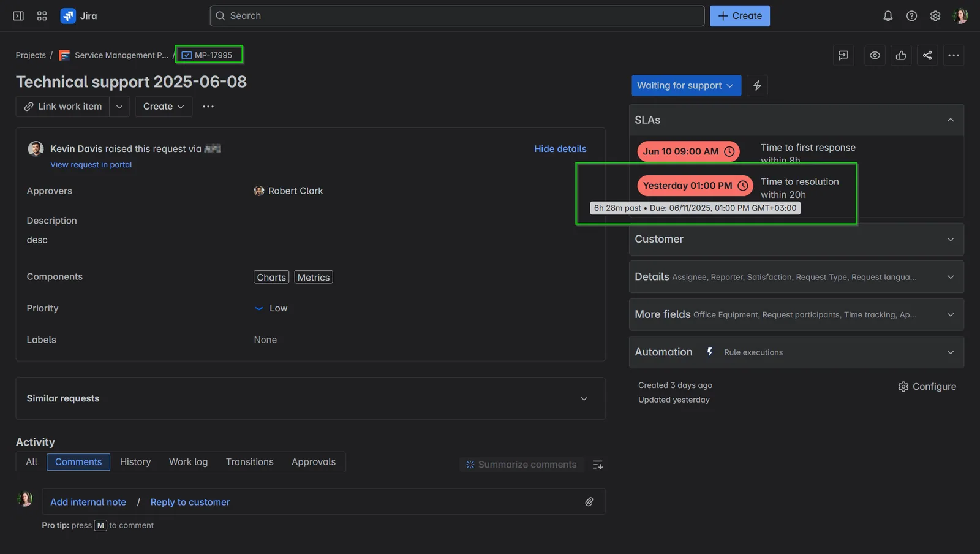The width and height of the screenshot is (980, 554).
Task: Click the feedback comment icon
Action: click(x=843, y=55)
